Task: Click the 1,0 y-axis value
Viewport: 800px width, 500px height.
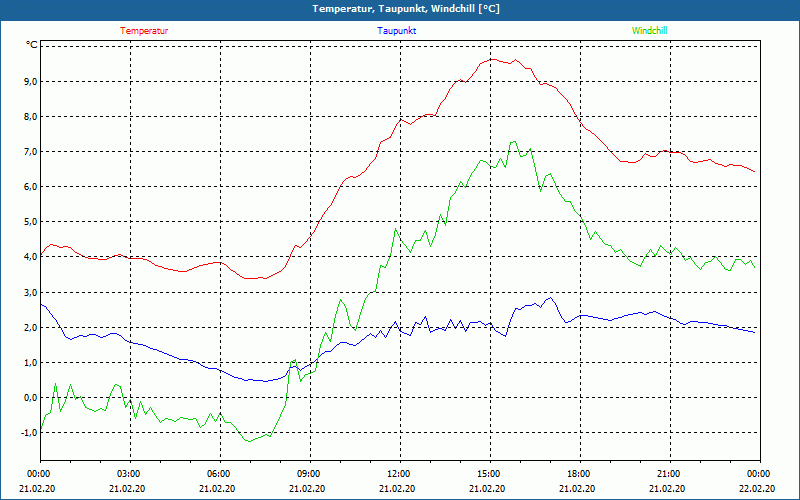Action: tap(31, 363)
